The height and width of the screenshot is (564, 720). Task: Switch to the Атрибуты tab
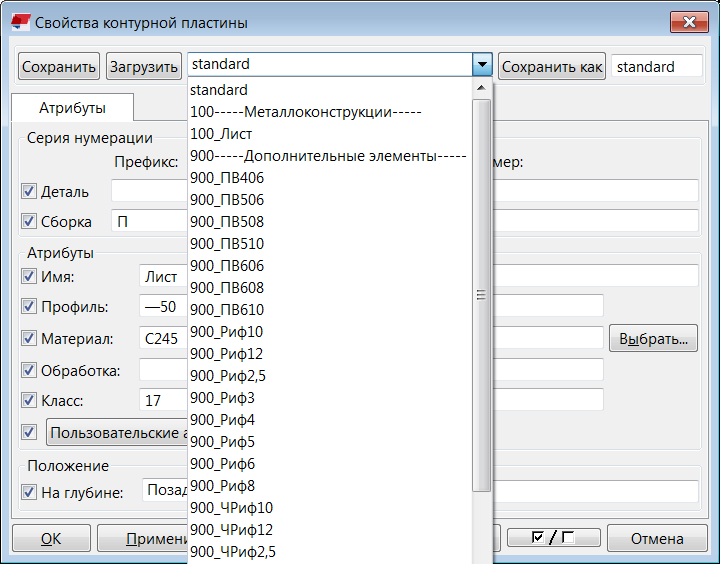[x=72, y=107]
